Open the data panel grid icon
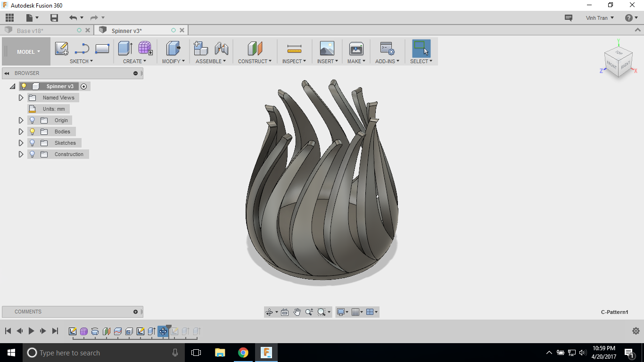The height and width of the screenshot is (362, 644). (10, 18)
